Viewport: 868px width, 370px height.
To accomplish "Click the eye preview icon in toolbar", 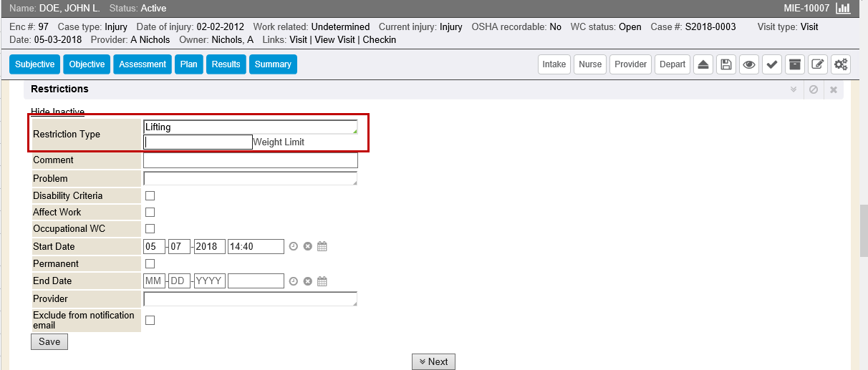I will click(748, 64).
